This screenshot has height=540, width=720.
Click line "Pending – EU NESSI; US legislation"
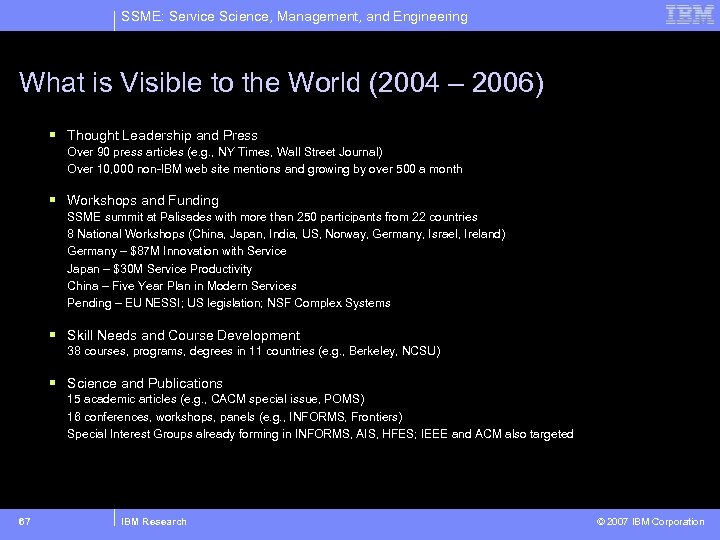click(229, 303)
